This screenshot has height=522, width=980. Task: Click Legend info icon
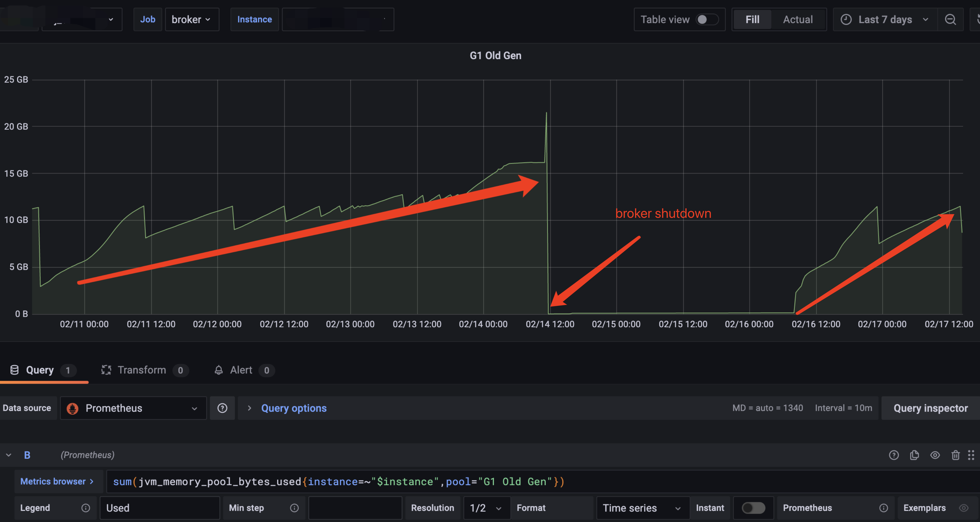point(85,508)
